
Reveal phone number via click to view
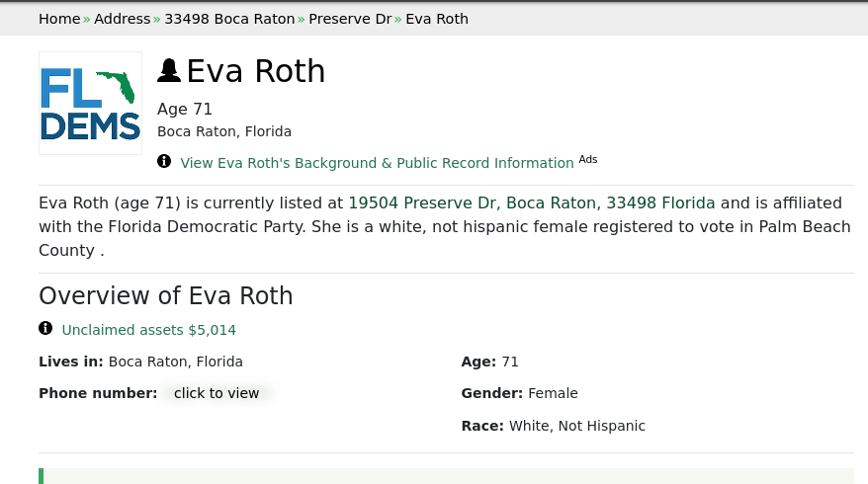click(217, 393)
